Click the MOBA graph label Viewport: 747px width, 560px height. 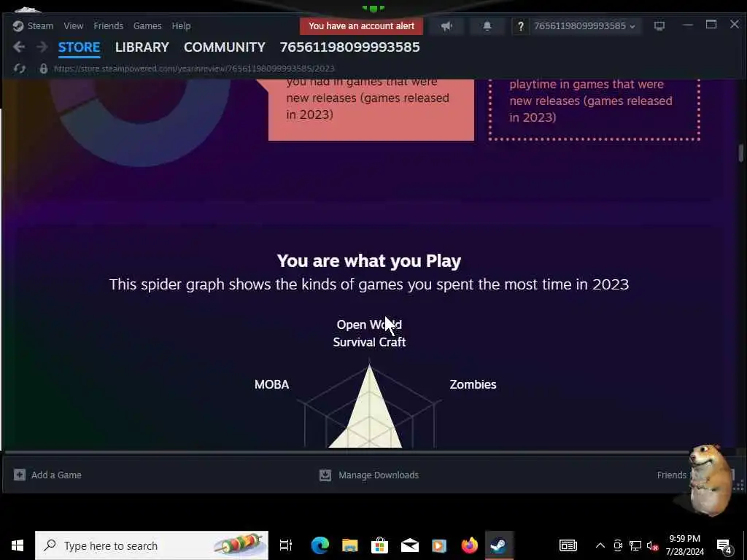pyautogui.click(x=271, y=384)
